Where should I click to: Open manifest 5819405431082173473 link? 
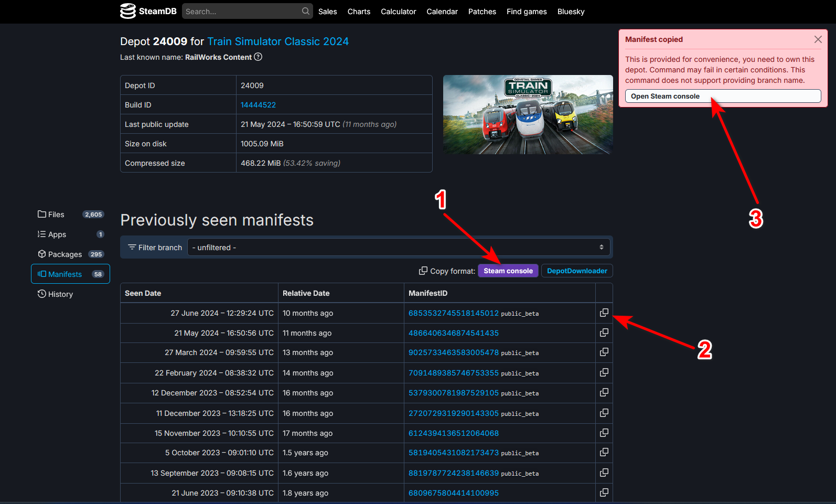pos(454,452)
